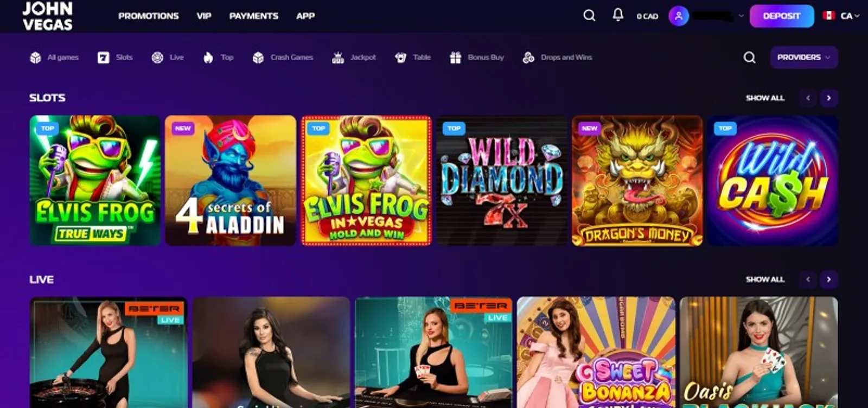Click the purple user avatar icon
Image resolution: width=868 pixels, height=408 pixels.
tap(678, 16)
